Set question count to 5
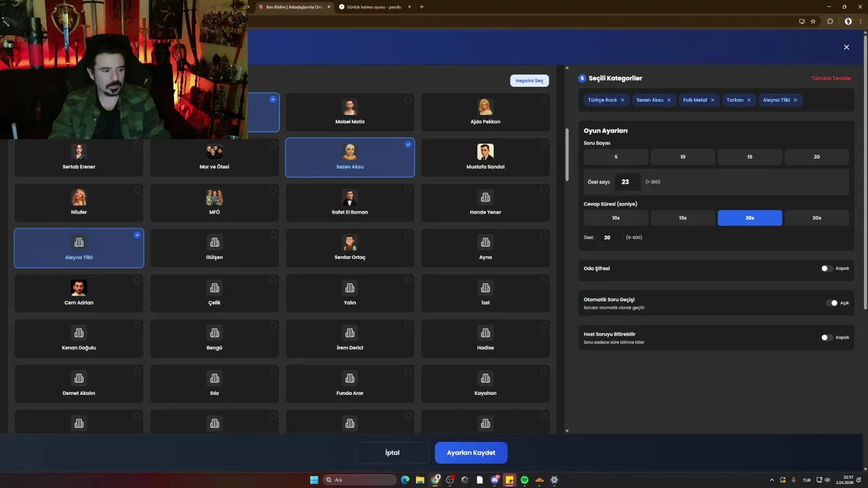The image size is (868, 488). [616, 157]
